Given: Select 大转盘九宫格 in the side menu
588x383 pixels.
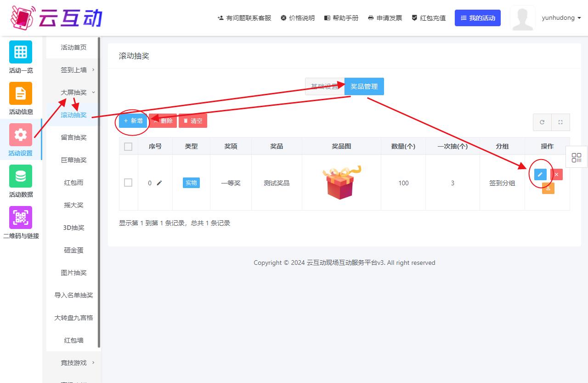Looking at the screenshot, I should pos(73,318).
